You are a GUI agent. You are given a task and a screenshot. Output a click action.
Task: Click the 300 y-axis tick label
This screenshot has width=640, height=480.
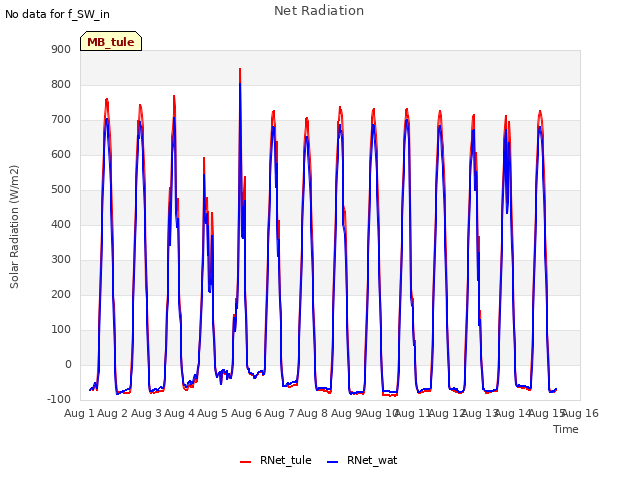coord(61,260)
